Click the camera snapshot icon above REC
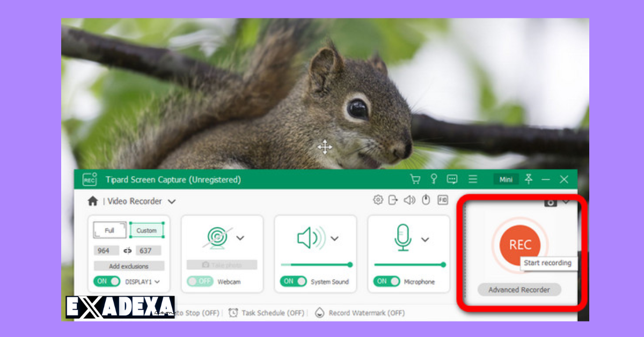The width and height of the screenshot is (644, 337). [x=551, y=202]
